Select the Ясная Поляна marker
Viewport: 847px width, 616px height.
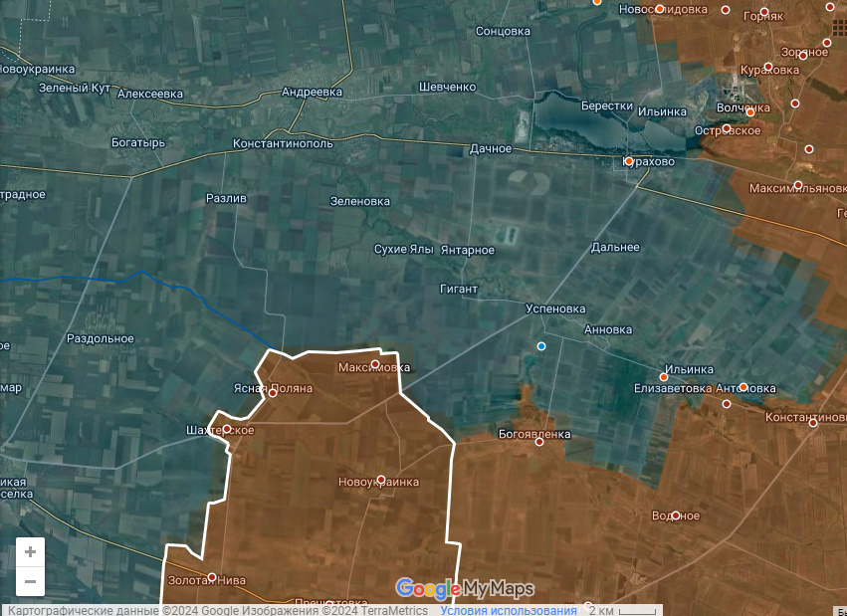tap(273, 393)
